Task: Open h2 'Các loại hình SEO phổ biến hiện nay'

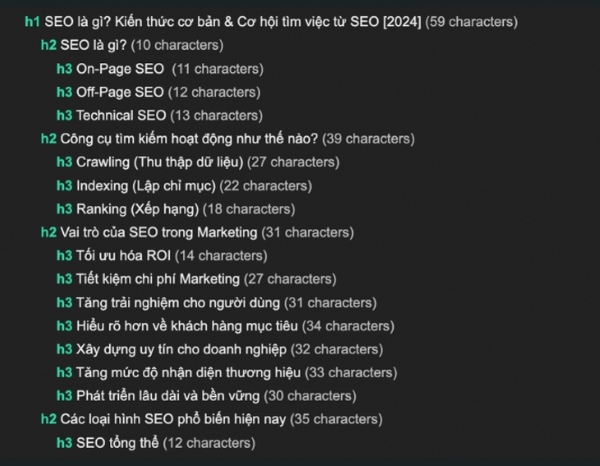Action: click(173, 419)
